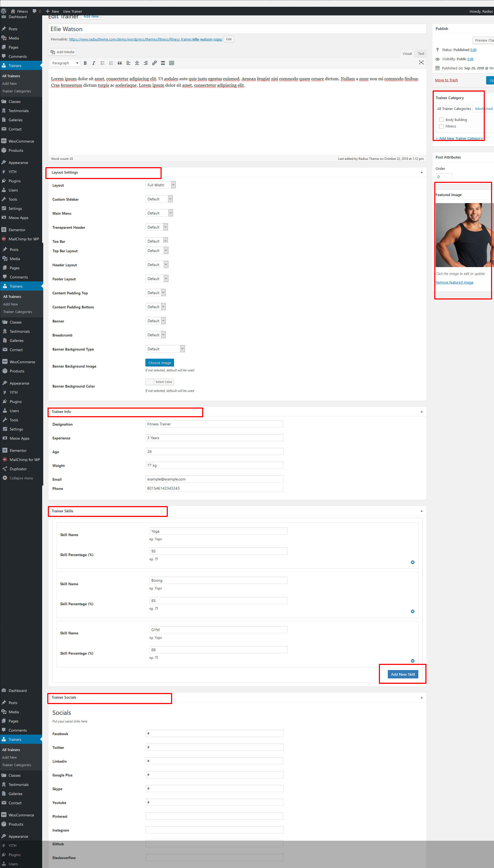Open the Paragraph format dropdown

pos(65,63)
